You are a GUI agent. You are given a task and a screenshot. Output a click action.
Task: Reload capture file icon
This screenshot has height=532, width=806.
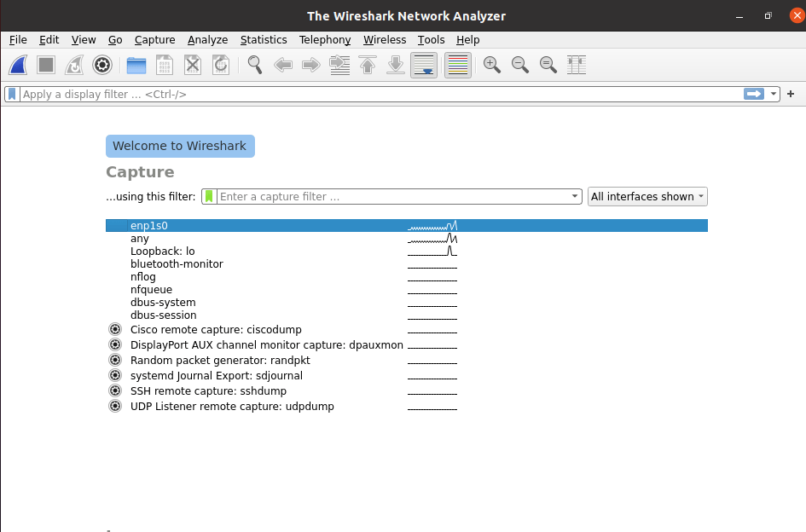[x=221, y=66]
